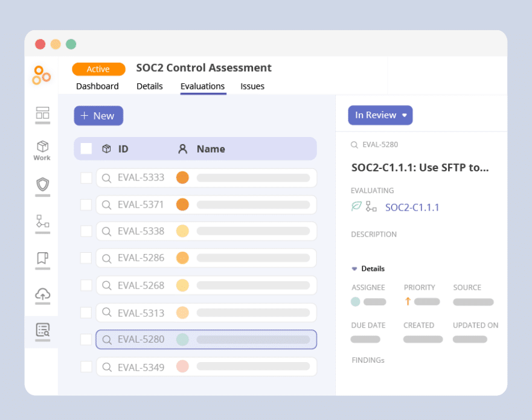The width and height of the screenshot is (532, 420).
Task: Select the shield icon in sidebar
Action: pos(42,184)
